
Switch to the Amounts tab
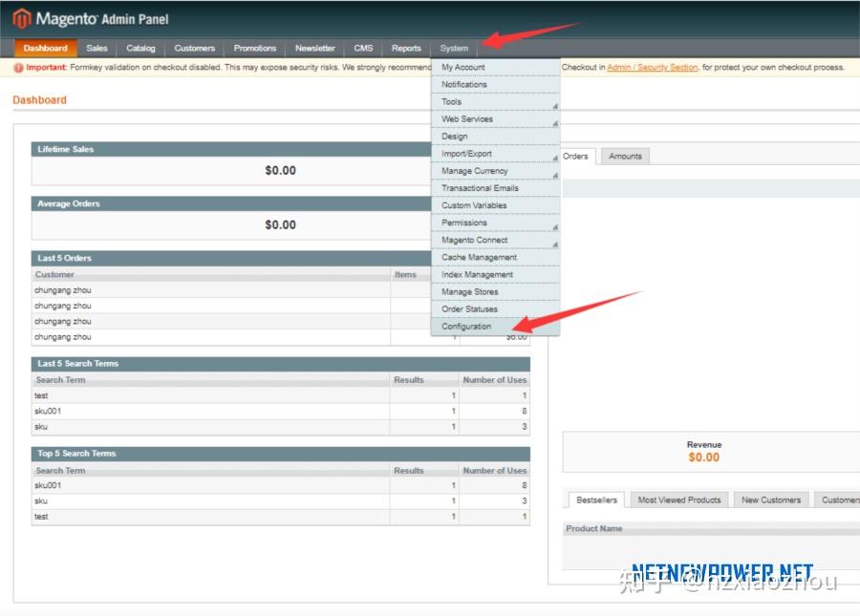[x=624, y=156]
